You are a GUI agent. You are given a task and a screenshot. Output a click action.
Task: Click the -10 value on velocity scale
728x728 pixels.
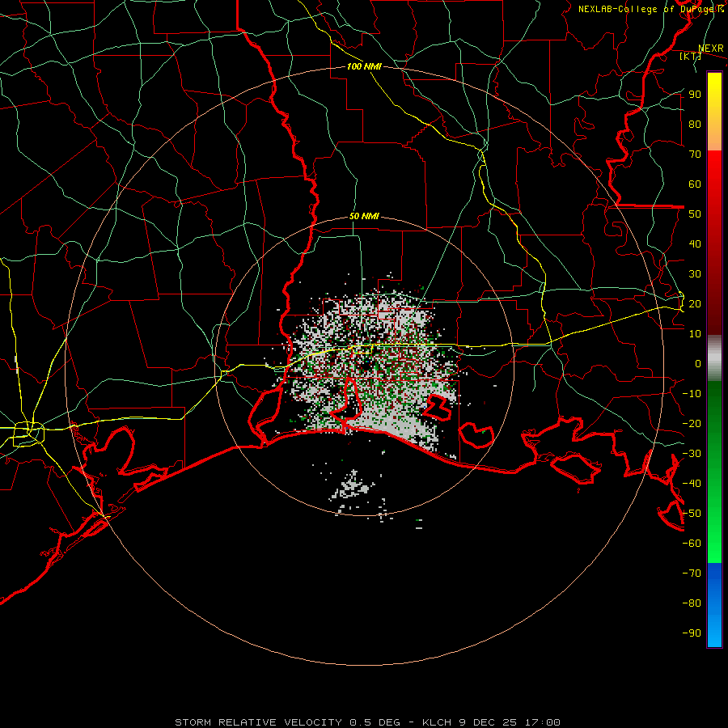692,394
